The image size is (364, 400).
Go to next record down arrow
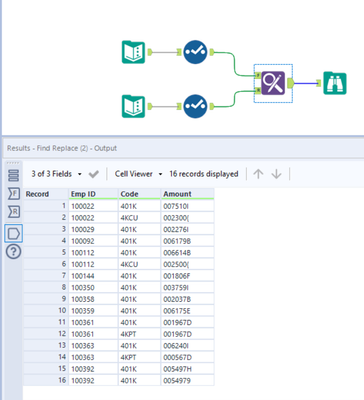coord(276,174)
